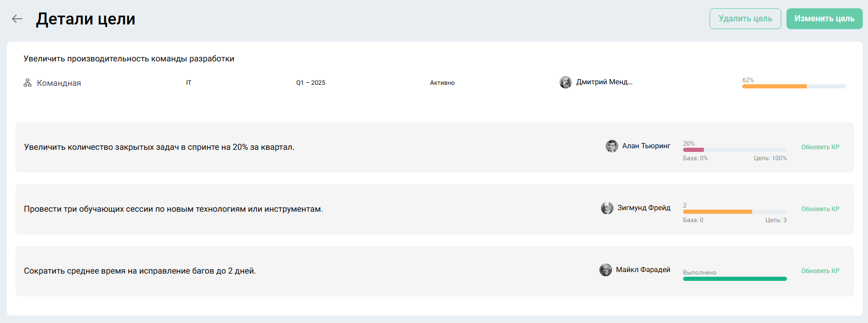
Task: Update KR for bug fix time row
Action: click(820, 271)
